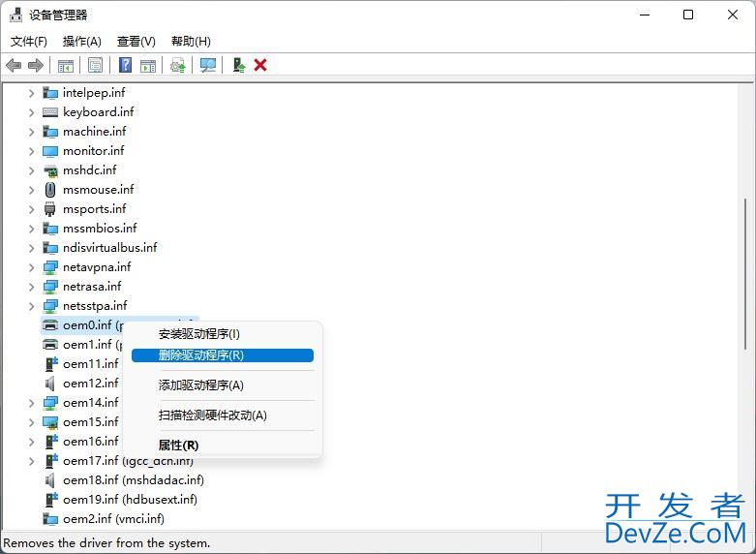Select the msports.inf row text
This screenshot has height=554, width=756.
[95, 209]
